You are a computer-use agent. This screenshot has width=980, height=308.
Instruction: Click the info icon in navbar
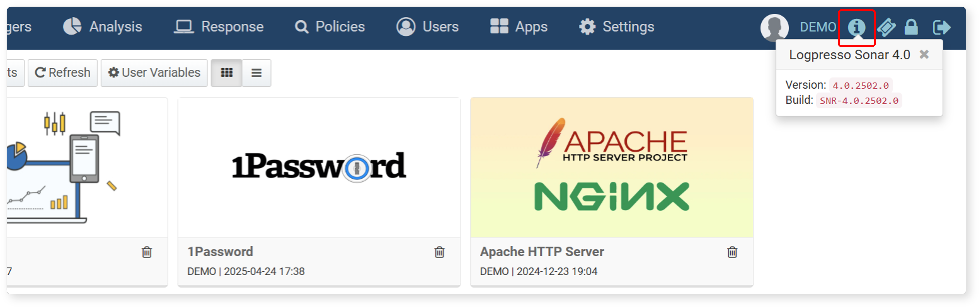[x=857, y=27]
